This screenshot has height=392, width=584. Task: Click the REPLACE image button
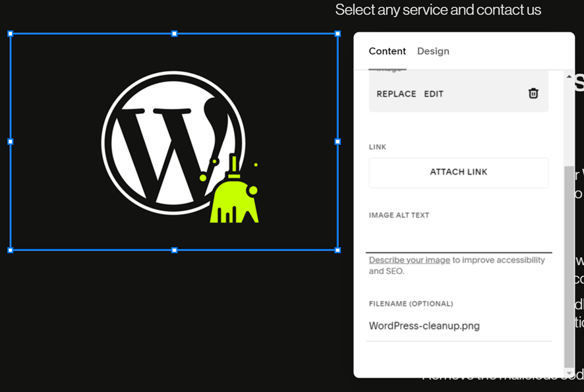(396, 94)
